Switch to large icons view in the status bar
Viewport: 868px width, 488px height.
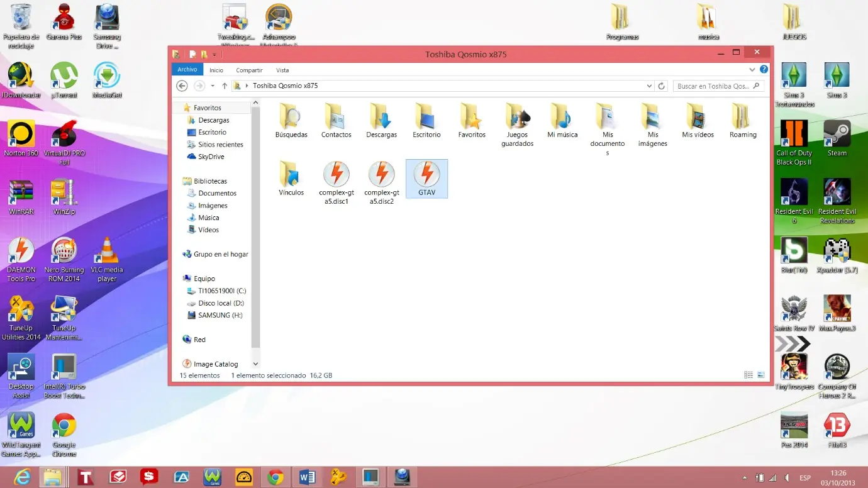(761, 375)
